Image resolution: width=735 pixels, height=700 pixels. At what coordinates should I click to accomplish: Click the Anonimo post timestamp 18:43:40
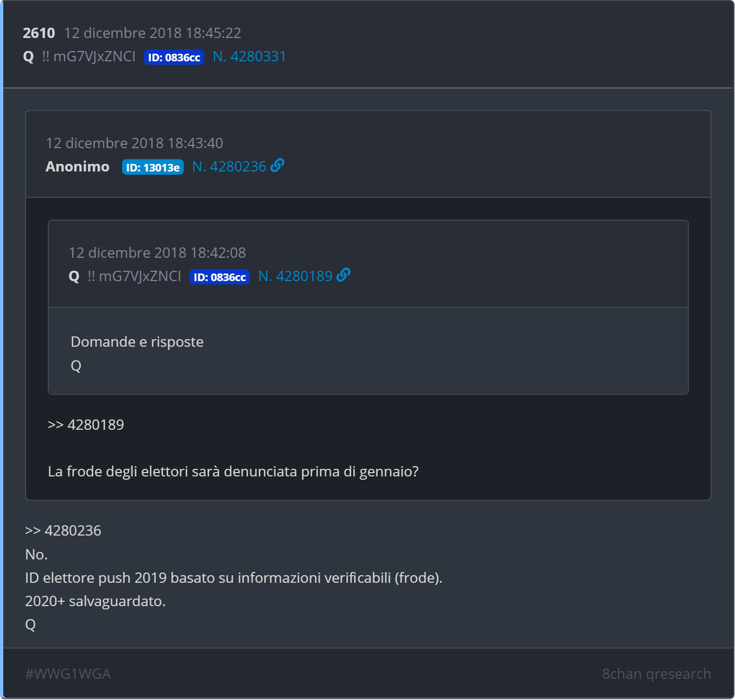click(135, 143)
